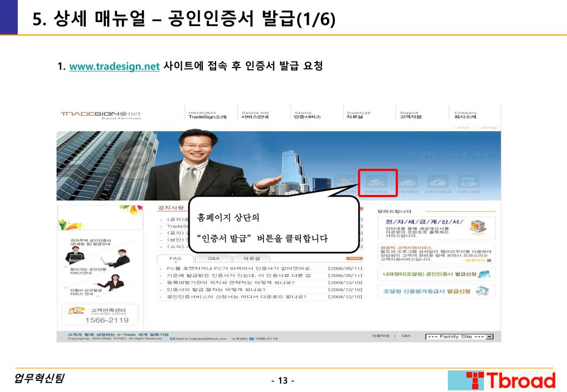Open the www.tradesign.net hyperlink
The width and height of the screenshot is (567, 392).
(x=114, y=66)
